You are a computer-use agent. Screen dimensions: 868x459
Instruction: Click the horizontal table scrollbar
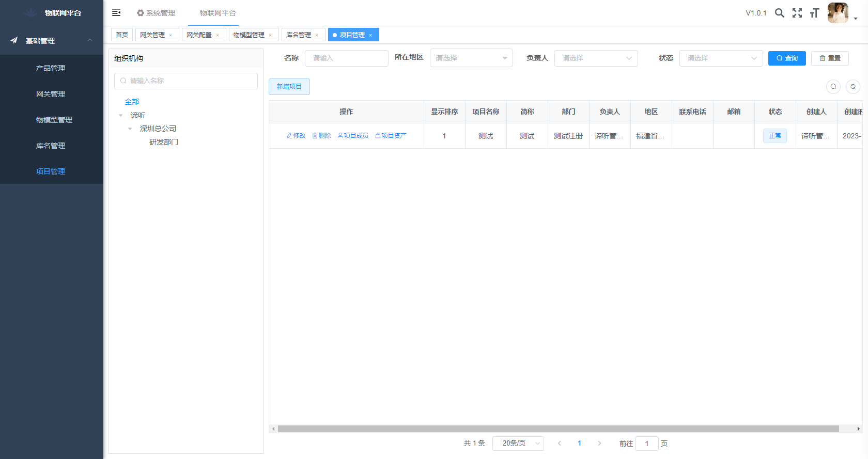click(x=558, y=429)
